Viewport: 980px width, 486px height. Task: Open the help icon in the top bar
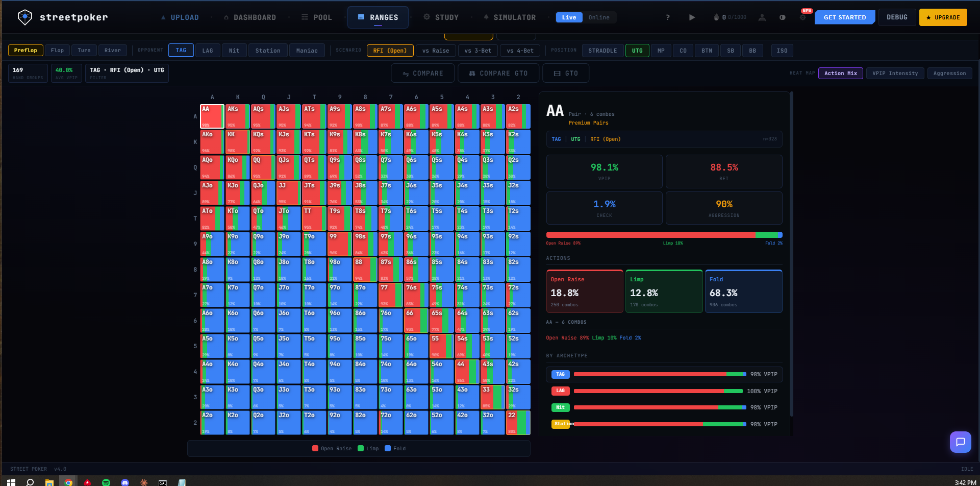click(x=668, y=17)
